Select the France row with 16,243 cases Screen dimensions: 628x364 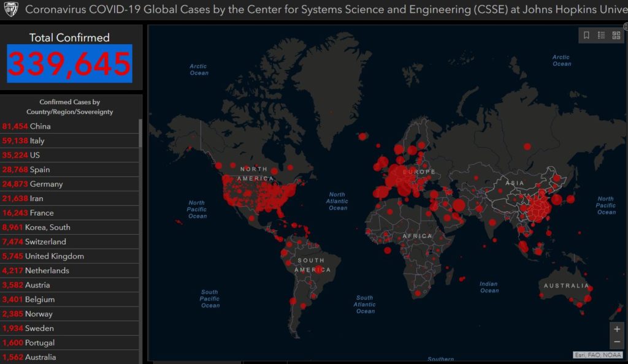pyautogui.click(x=70, y=213)
